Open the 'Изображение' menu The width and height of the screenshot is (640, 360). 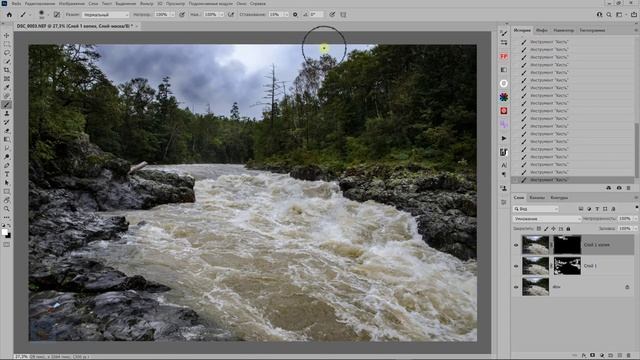click(72, 3)
